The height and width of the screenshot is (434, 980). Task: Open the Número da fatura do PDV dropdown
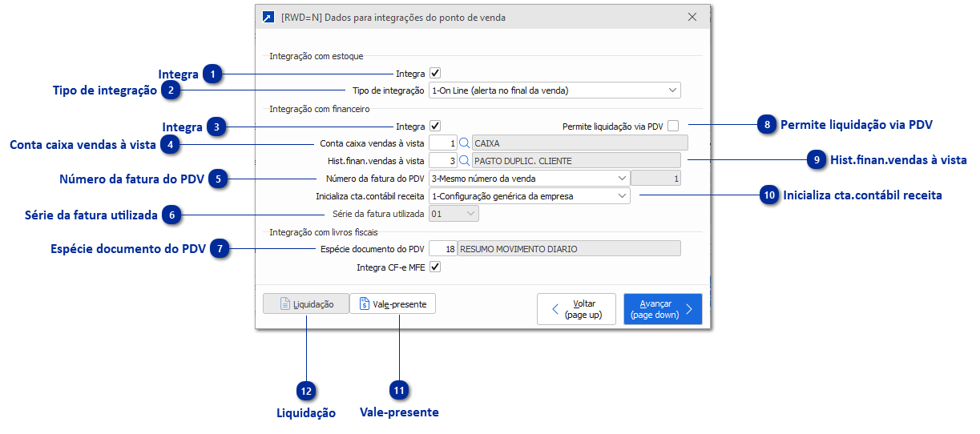coord(529,178)
